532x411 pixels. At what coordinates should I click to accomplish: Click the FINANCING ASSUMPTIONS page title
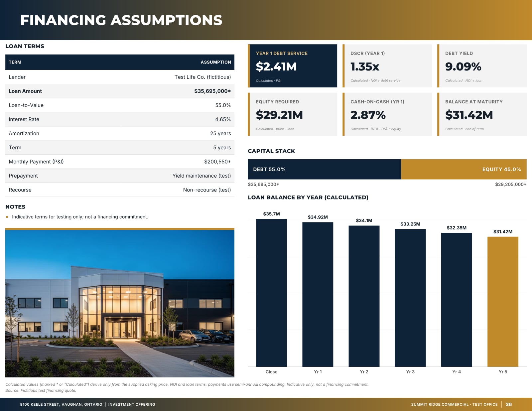click(121, 20)
